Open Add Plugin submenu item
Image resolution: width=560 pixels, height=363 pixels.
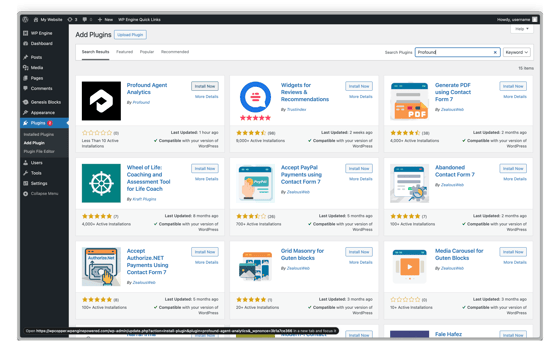click(x=34, y=143)
